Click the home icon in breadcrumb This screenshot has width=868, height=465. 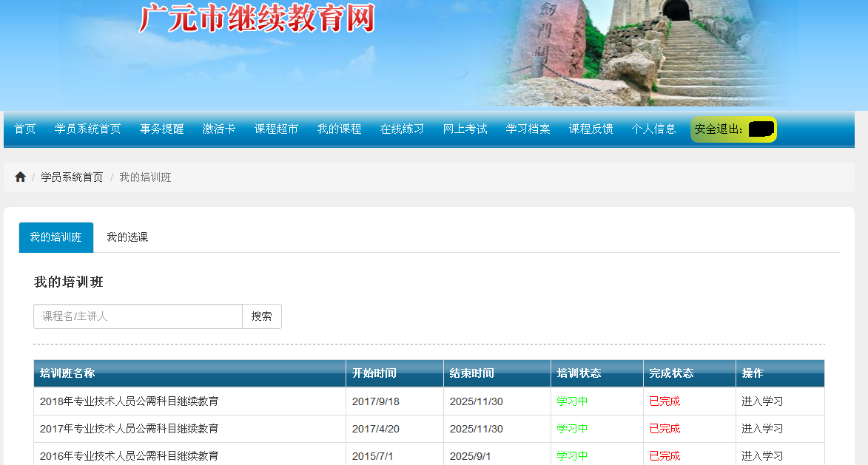point(20,177)
